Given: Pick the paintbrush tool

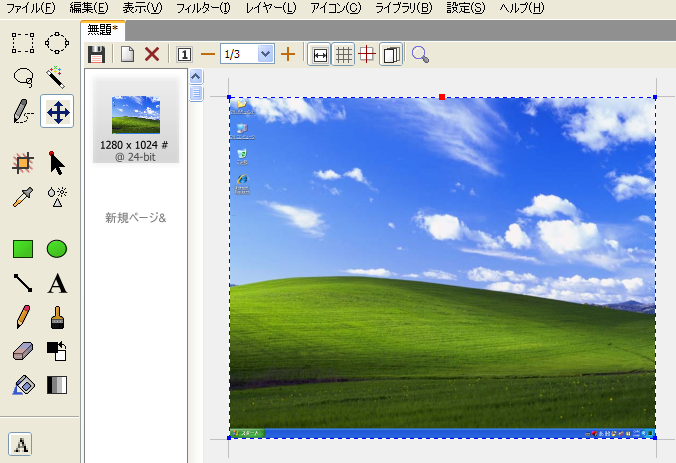Looking at the screenshot, I should pos(57,317).
